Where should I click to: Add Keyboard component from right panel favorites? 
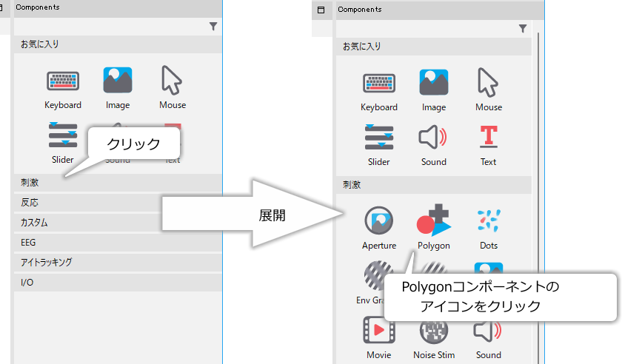tap(379, 90)
